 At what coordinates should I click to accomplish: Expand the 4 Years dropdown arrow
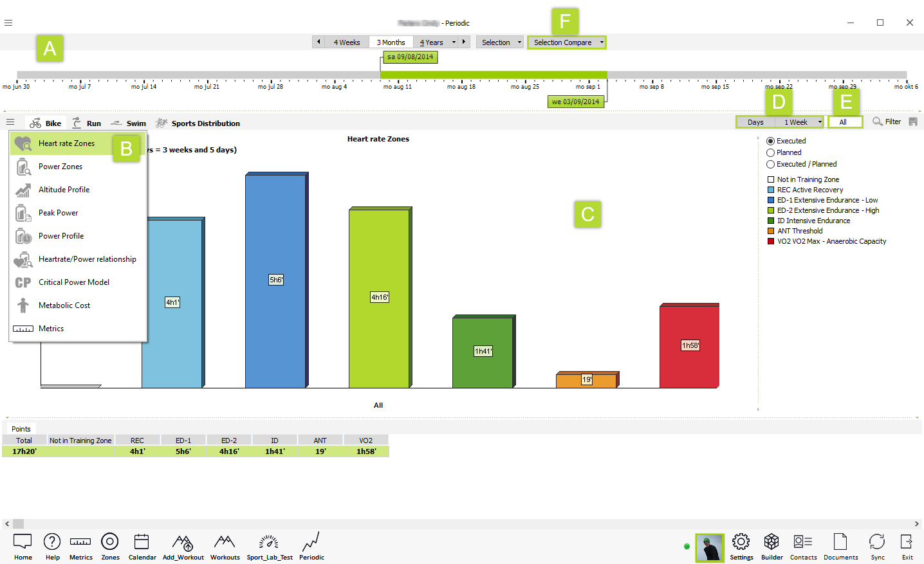tap(454, 42)
